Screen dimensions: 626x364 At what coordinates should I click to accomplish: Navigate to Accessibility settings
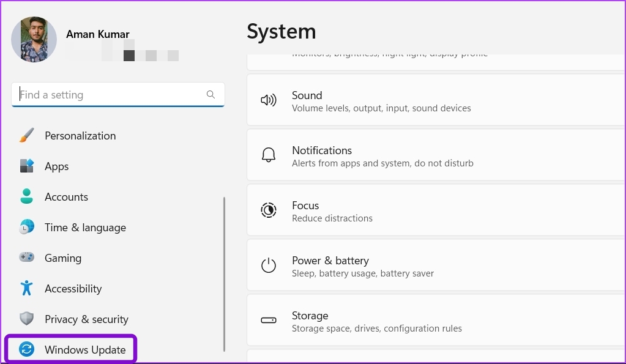73,289
